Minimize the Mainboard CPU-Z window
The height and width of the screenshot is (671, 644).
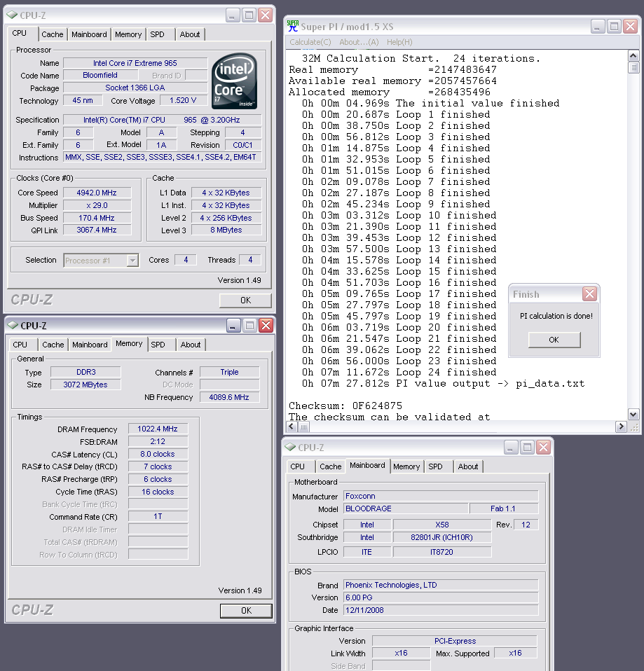tap(510, 448)
